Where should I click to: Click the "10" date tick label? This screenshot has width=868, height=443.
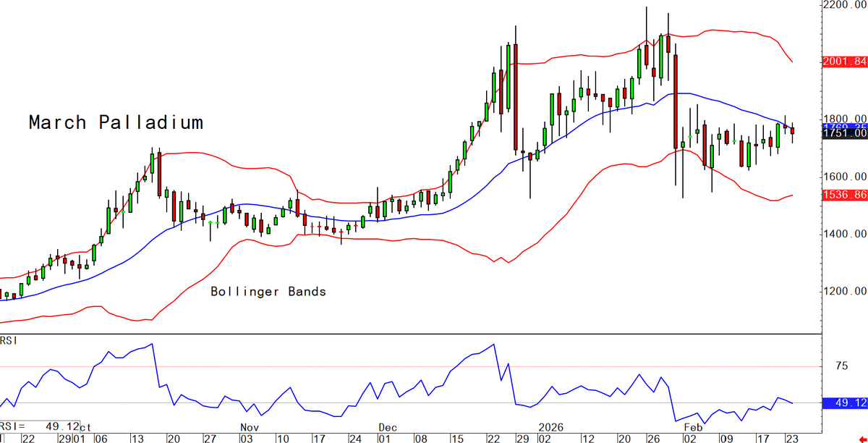pos(284,438)
